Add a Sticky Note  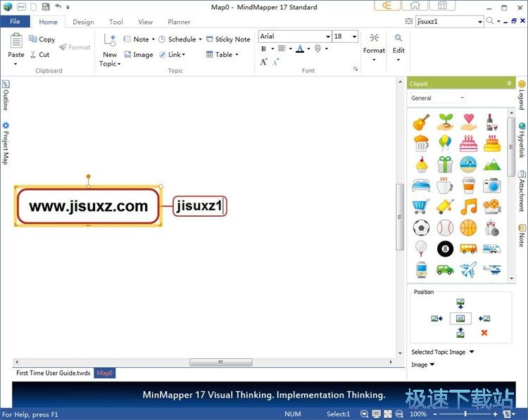click(228, 39)
